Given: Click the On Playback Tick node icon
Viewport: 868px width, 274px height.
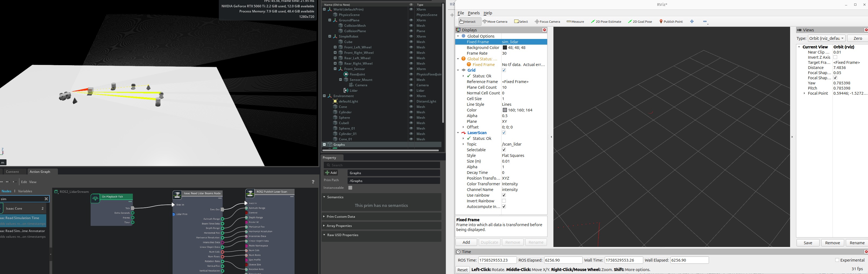Looking at the screenshot, I should (95, 199).
